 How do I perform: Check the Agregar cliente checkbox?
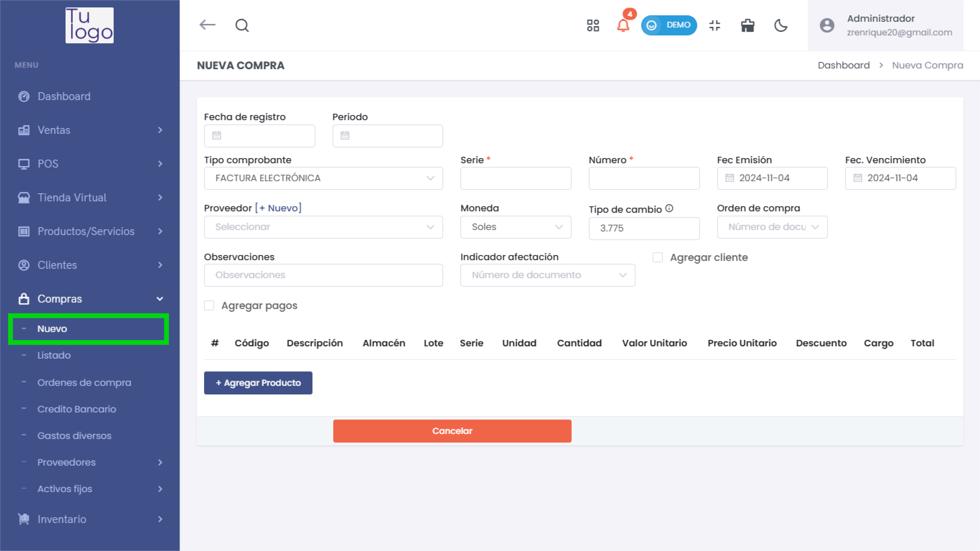tap(657, 258)
